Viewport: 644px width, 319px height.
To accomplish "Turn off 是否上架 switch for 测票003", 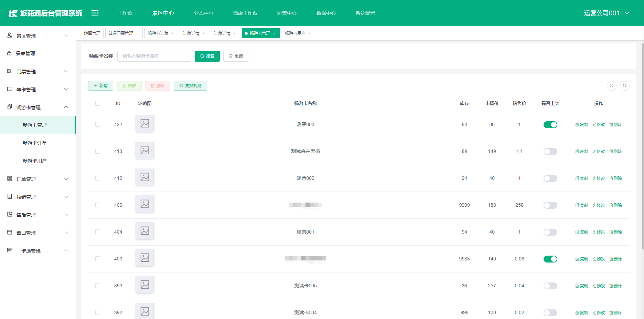I will [550, 125].
